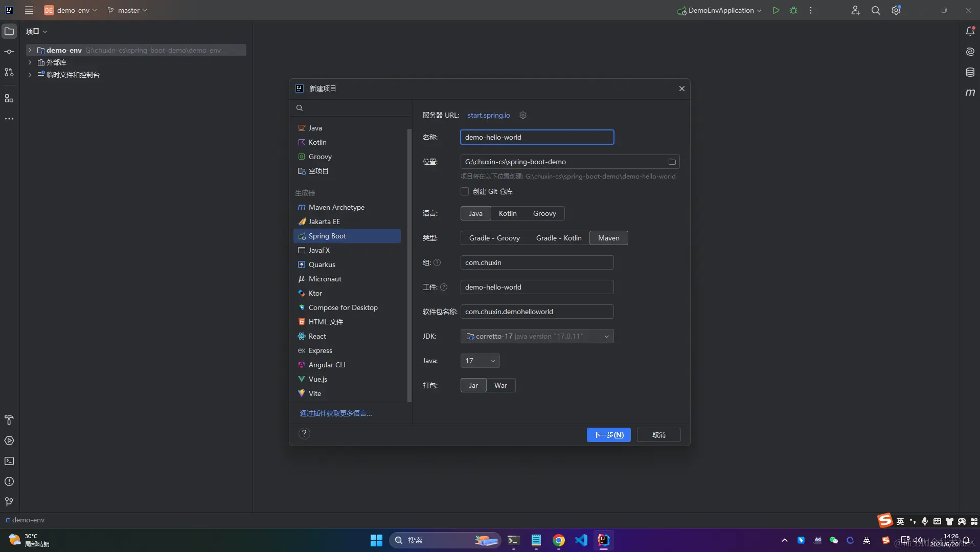Open the Problems tool window
The height and width of the screenshot is (552, 980).
point(9,481)
